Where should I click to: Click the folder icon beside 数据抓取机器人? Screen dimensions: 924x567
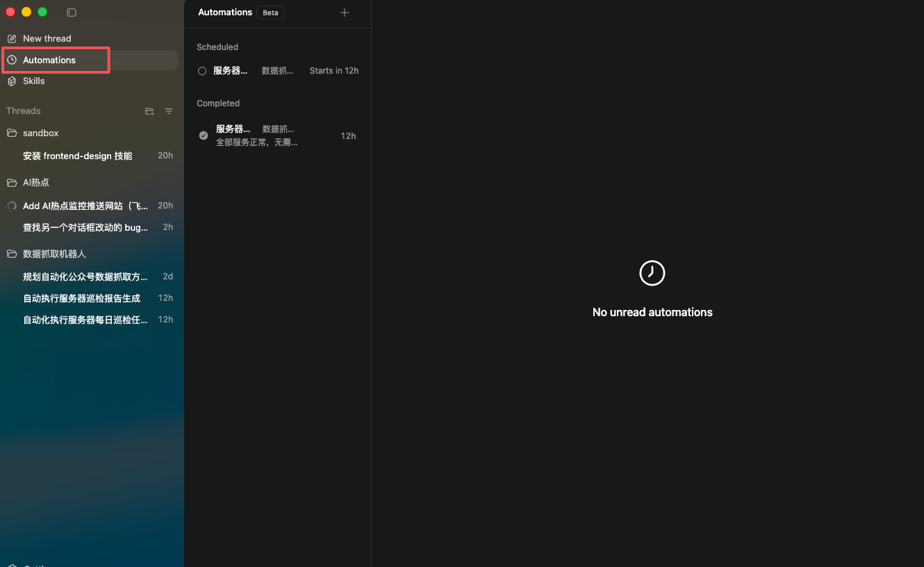12,254
